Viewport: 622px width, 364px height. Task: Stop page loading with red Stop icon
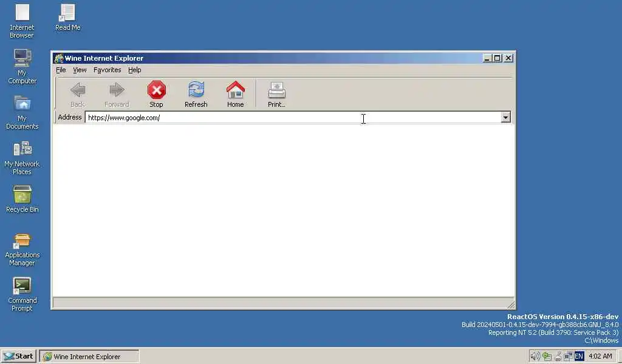click(x=156, y=94)
